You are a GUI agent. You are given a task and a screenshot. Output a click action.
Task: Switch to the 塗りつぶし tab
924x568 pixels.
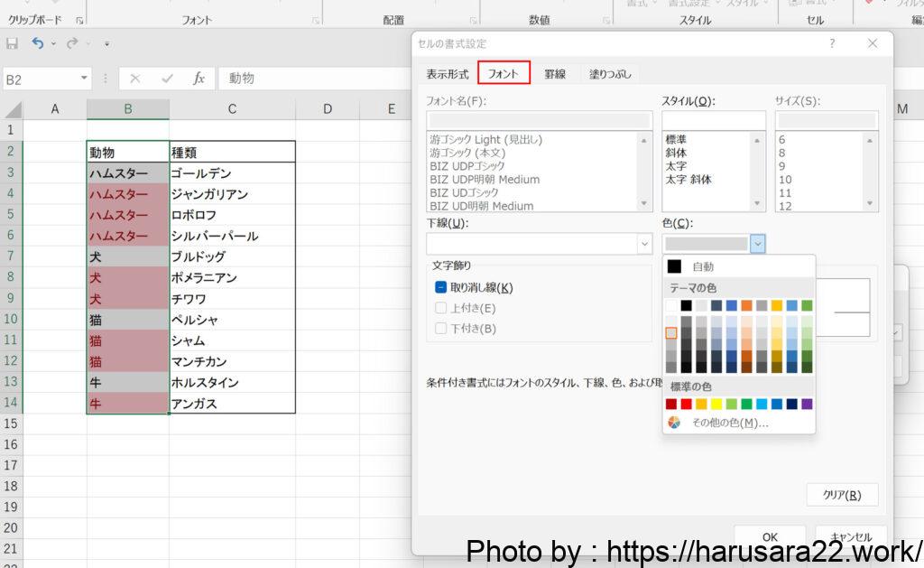(x=610, y=74)
